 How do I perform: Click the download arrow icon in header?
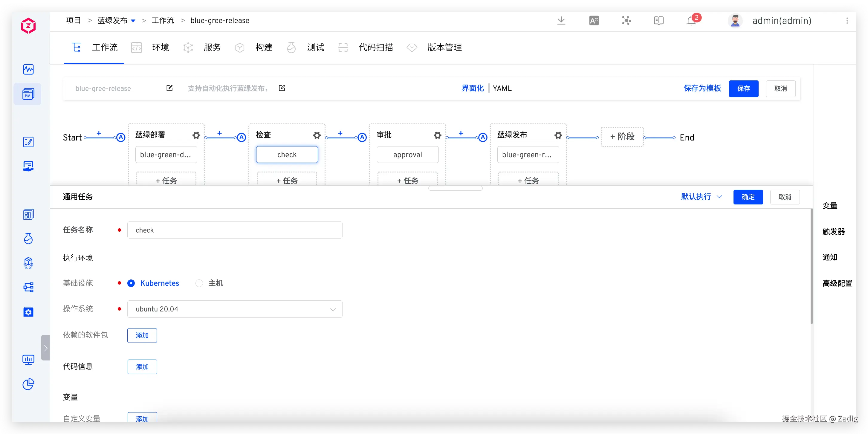[x=561, y=21]
